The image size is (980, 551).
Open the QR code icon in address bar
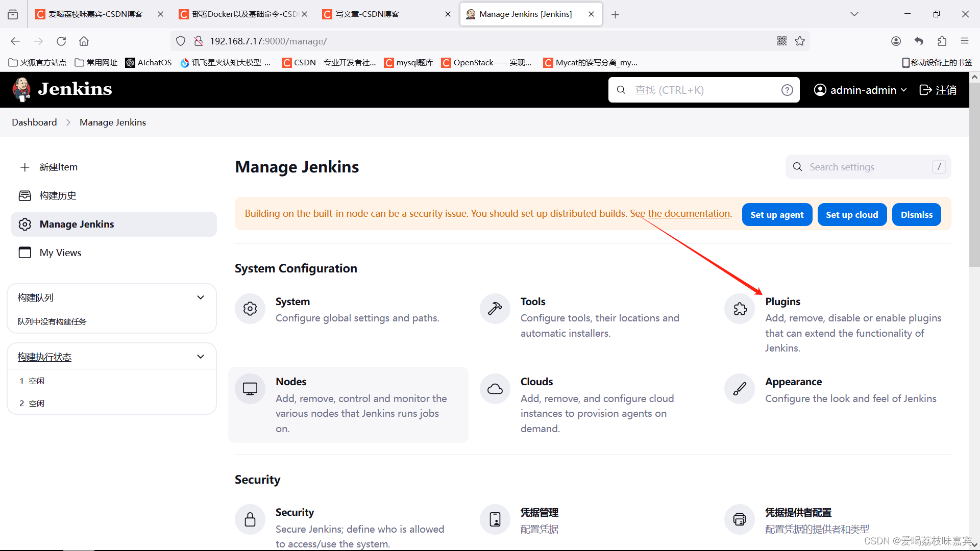782,41
